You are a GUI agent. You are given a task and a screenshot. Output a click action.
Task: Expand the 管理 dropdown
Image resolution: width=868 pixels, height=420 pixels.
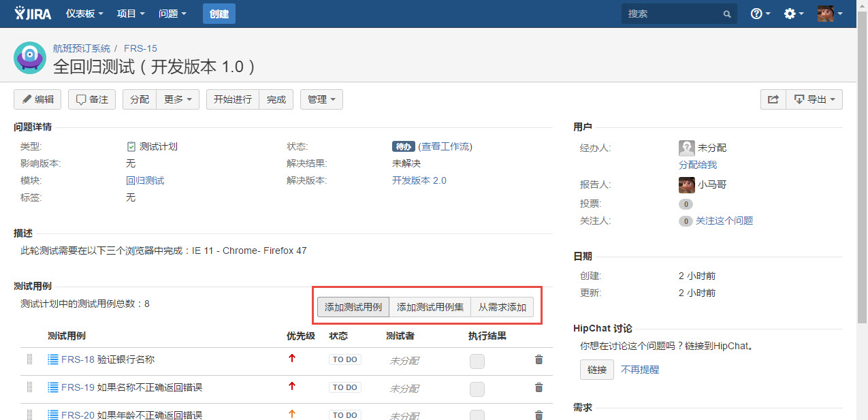(x=321, y=99)
